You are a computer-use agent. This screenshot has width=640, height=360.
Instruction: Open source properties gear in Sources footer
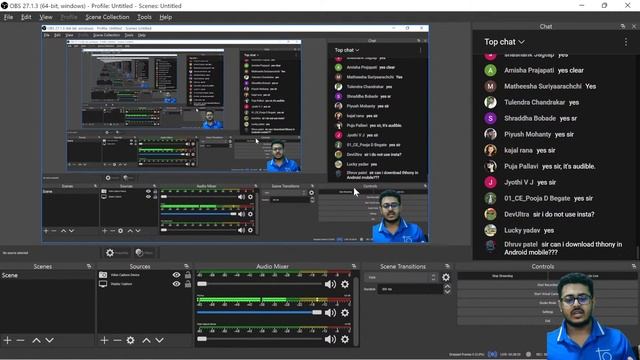click(x=130, y=340)
